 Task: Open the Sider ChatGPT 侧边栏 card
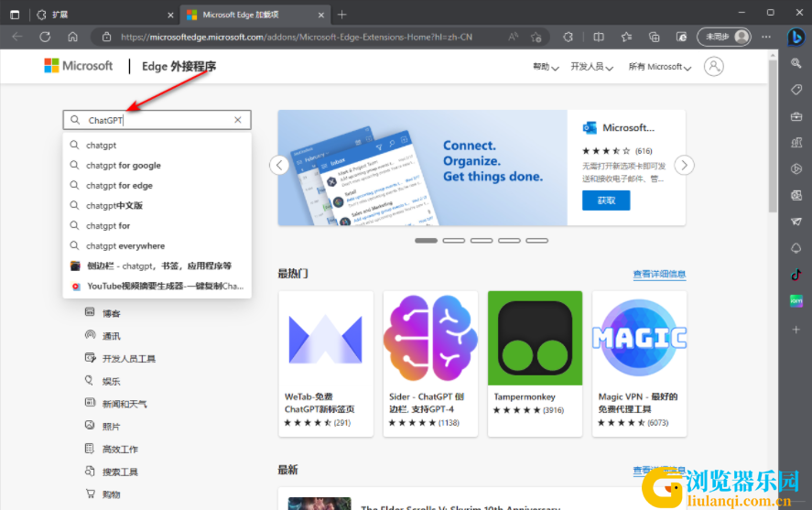tap(430, 364)
